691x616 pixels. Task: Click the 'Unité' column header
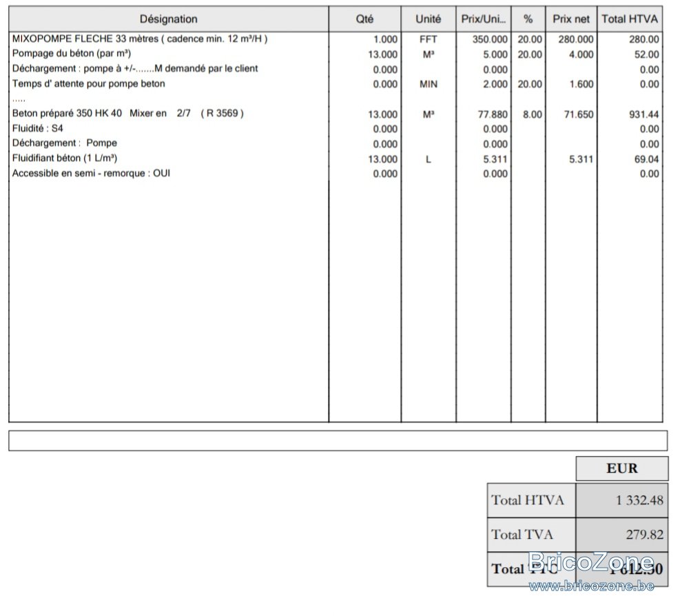point(429,19)
